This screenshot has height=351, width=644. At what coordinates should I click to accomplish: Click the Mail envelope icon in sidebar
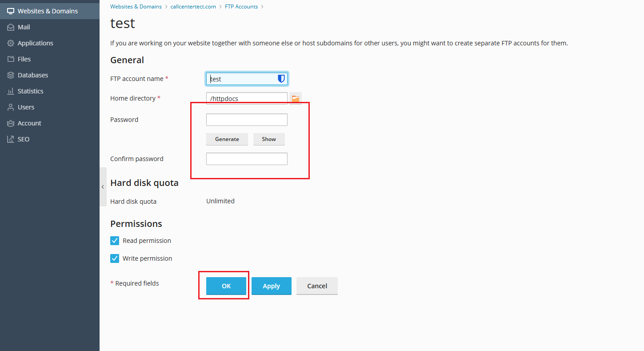(11, 27)
